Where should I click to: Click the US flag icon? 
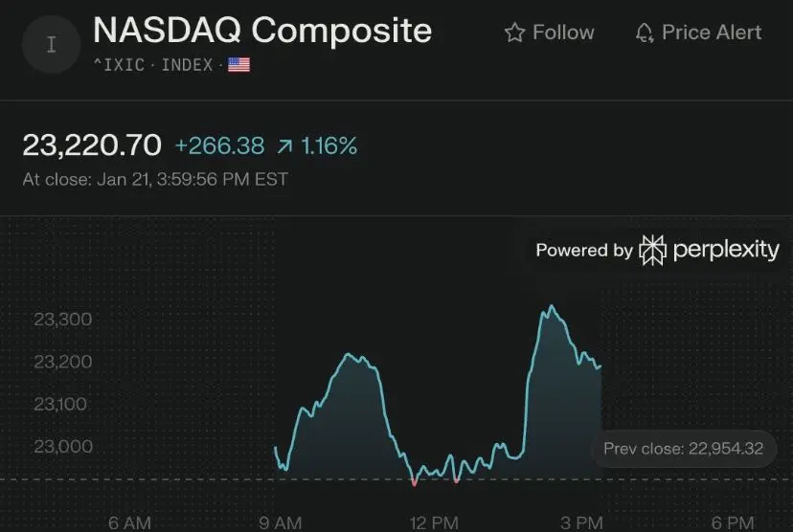pos(238,65)
